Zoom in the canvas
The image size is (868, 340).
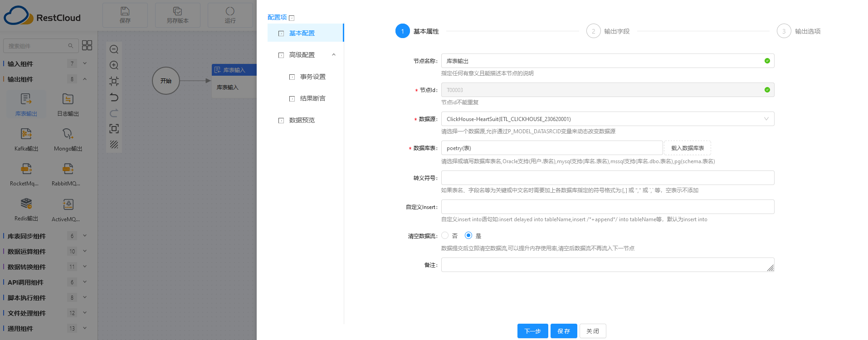pyautogui.click(x=114, y=65)
